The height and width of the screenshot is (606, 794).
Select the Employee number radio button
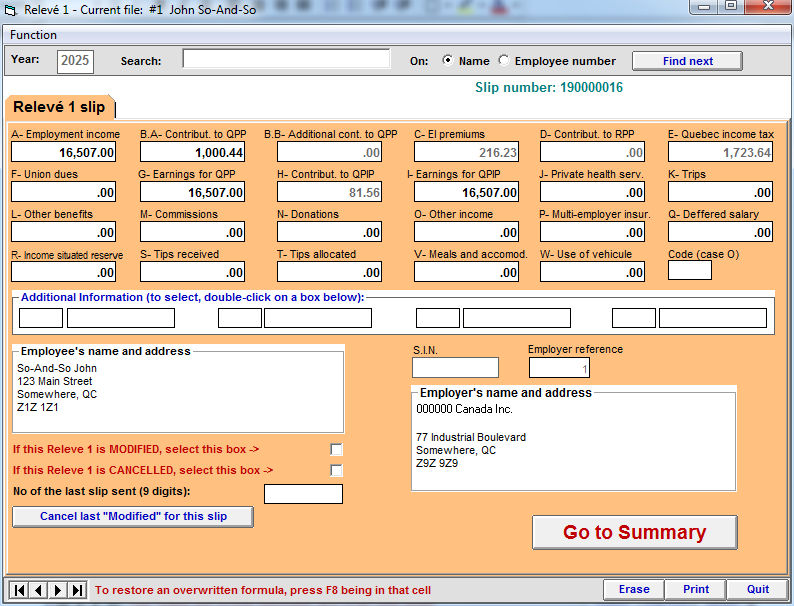[503, 61]
